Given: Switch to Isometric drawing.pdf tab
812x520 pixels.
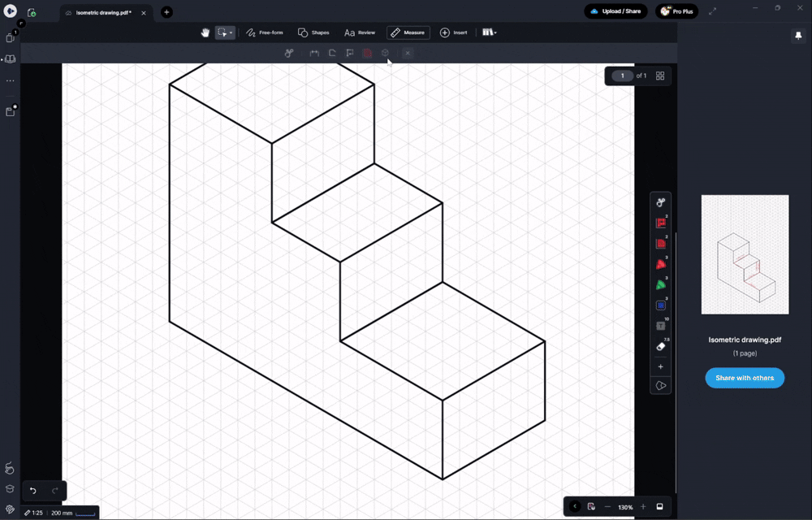Looking at the screenshot, I should coord(104,13).
